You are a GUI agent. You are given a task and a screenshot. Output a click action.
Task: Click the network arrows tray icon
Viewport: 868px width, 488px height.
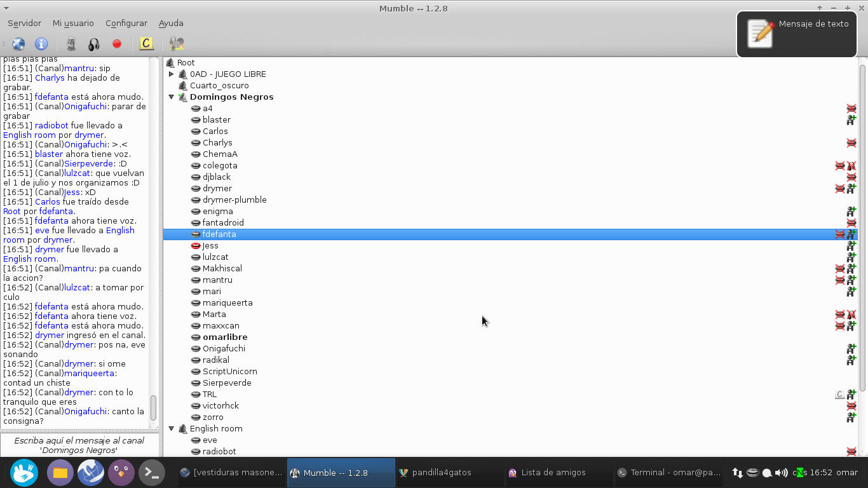tap(737, 473)
